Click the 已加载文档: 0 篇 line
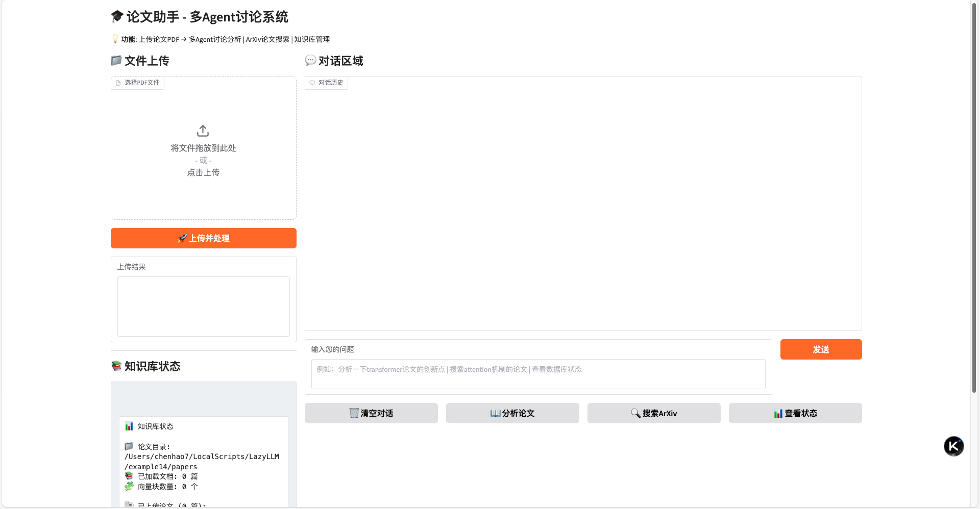The image size is (980, 509). pos(161,476)
